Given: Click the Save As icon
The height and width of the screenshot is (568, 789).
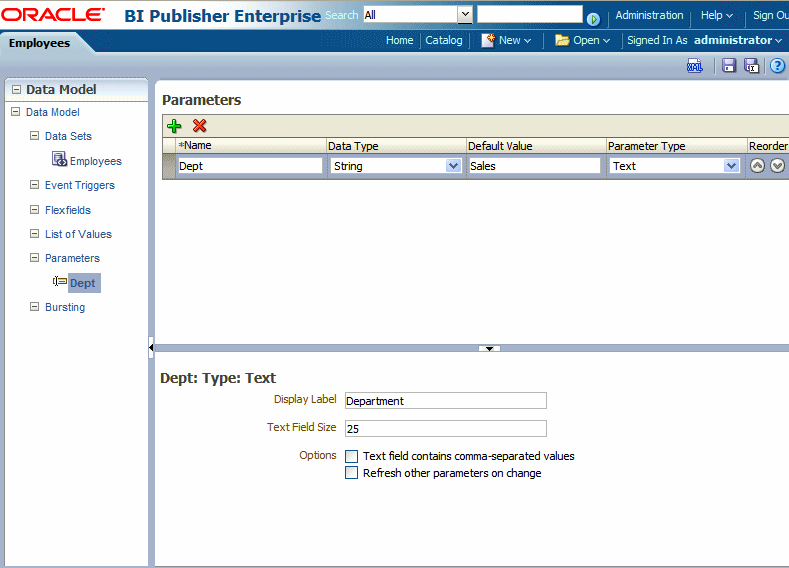Looking at the screenshot, I should tap(752, 66).
